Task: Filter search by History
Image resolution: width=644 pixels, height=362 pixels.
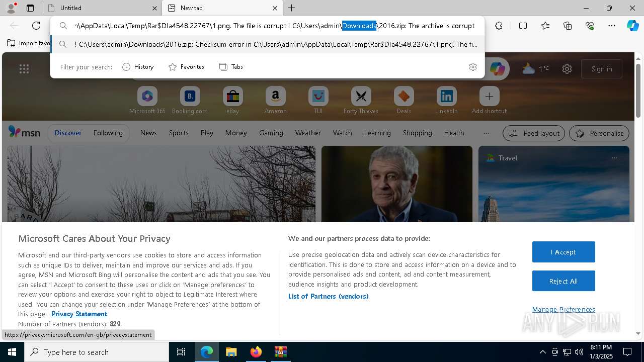Action: tap(138, 67)
